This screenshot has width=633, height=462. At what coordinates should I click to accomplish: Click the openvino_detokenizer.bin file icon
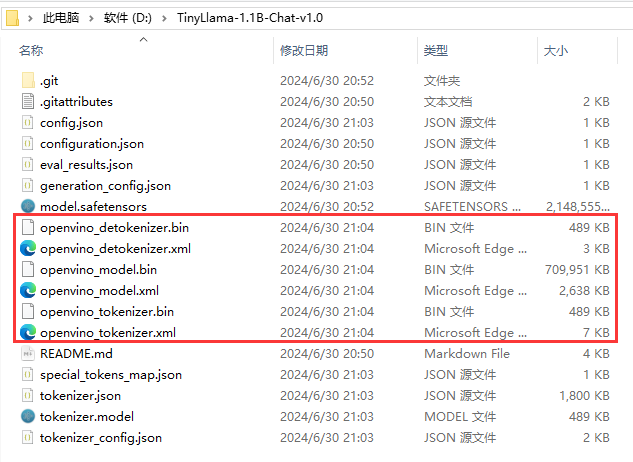point(27,227)
